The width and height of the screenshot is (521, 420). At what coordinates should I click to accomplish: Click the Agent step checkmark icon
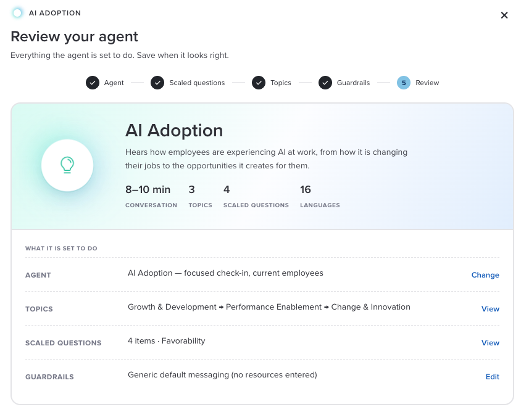pyautogui.click(x=93, y=83)
